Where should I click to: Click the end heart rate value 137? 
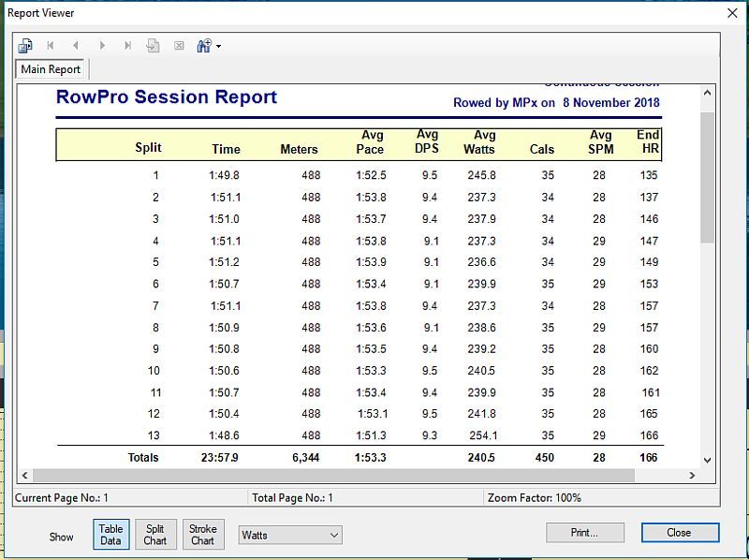coord(649,198)
